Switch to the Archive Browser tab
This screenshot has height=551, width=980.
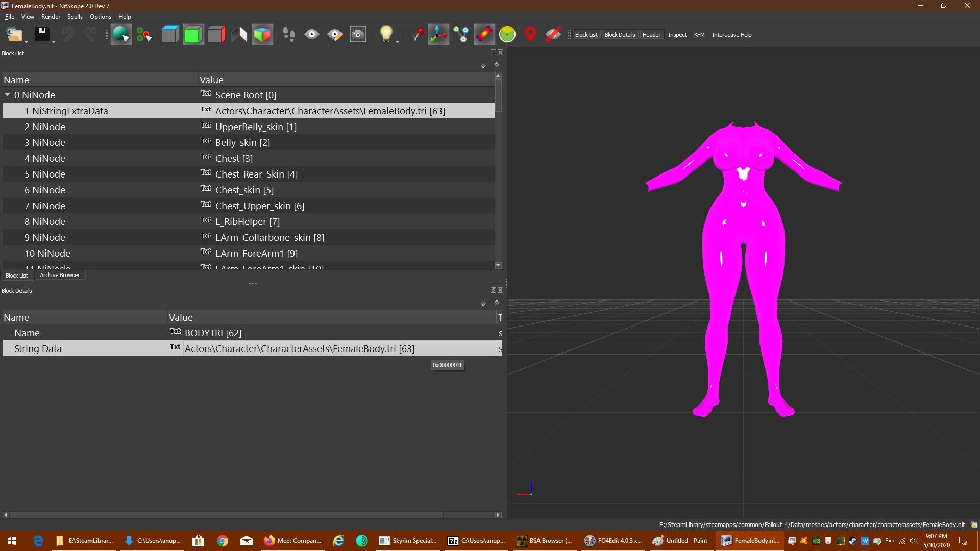pyautogui.click(x=60, y=275)
